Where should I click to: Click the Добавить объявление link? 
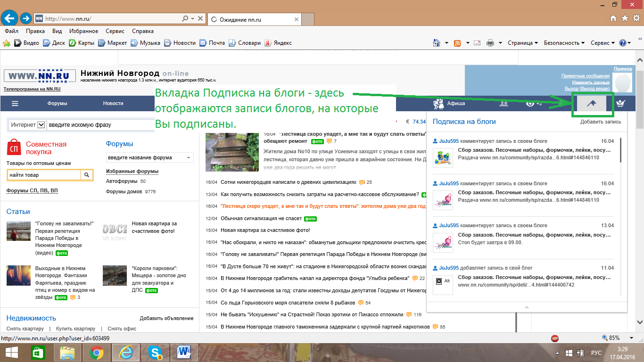tap(166, 318)
